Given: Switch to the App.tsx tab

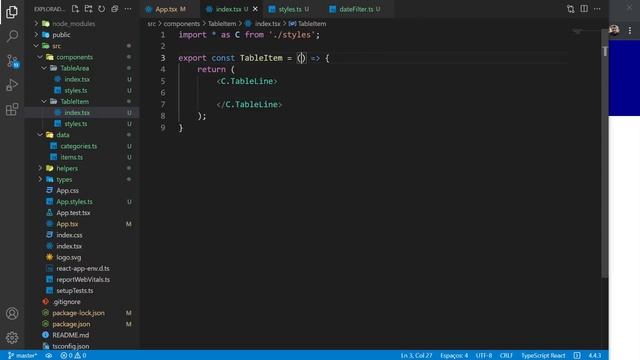Looking at the screenshot, I should tap(167, 9).
